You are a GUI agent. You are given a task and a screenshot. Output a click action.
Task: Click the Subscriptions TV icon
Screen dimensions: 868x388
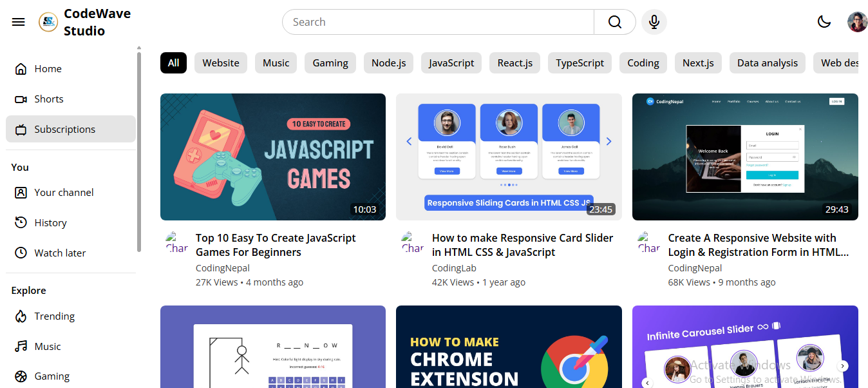click(x=21, y=130)
